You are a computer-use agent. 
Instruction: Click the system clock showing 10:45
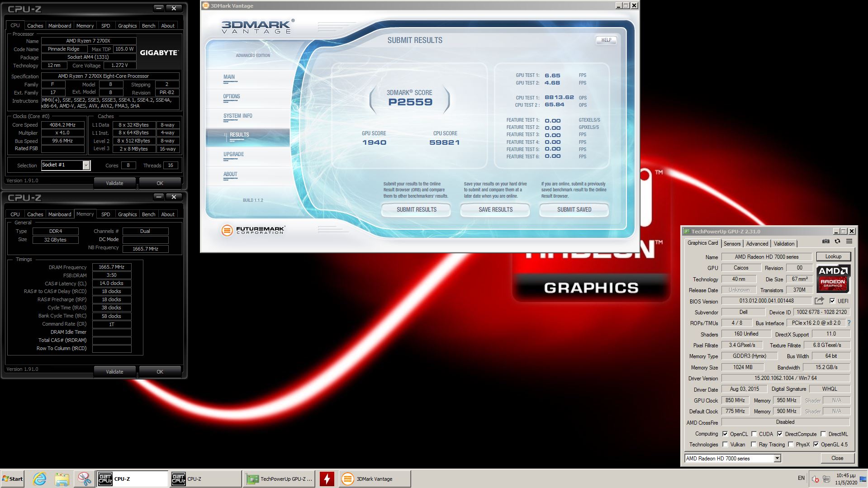[845, 479]
